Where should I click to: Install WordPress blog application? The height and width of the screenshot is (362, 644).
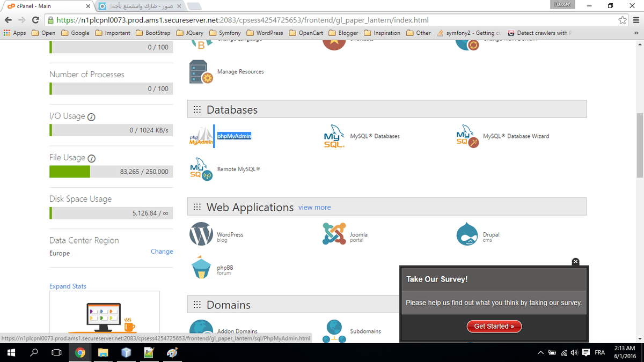[229, 234]
